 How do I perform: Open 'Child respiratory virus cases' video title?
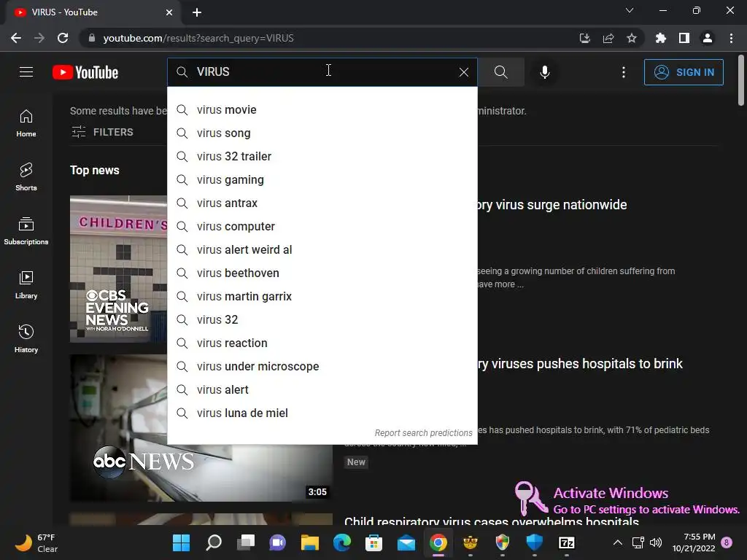[492, 521]
